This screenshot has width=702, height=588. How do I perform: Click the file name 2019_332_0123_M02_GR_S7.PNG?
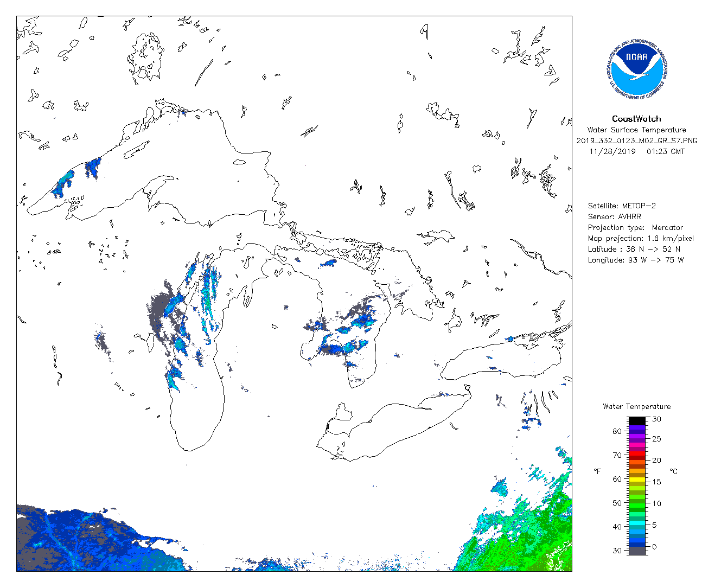coord(636,140)
